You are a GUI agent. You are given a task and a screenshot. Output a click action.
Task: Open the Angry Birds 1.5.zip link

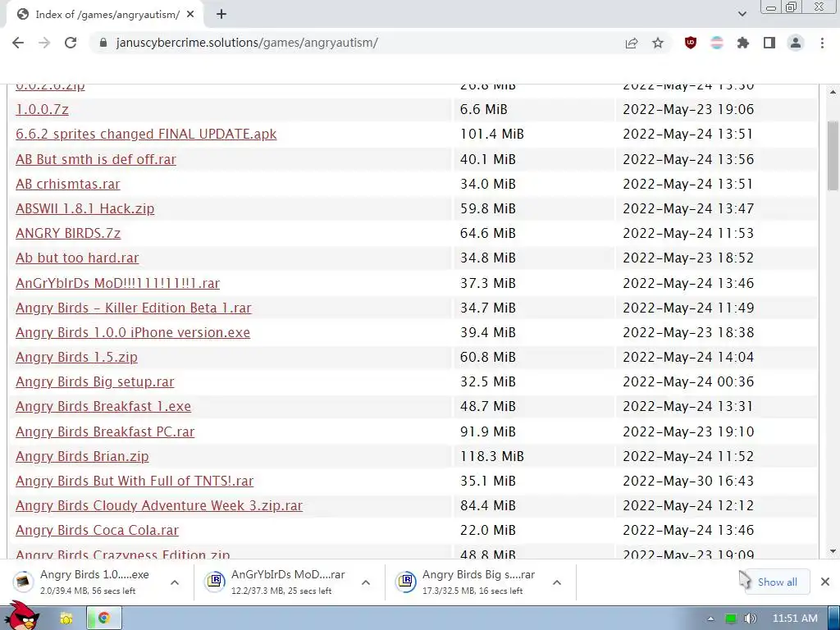pos(76,357)
